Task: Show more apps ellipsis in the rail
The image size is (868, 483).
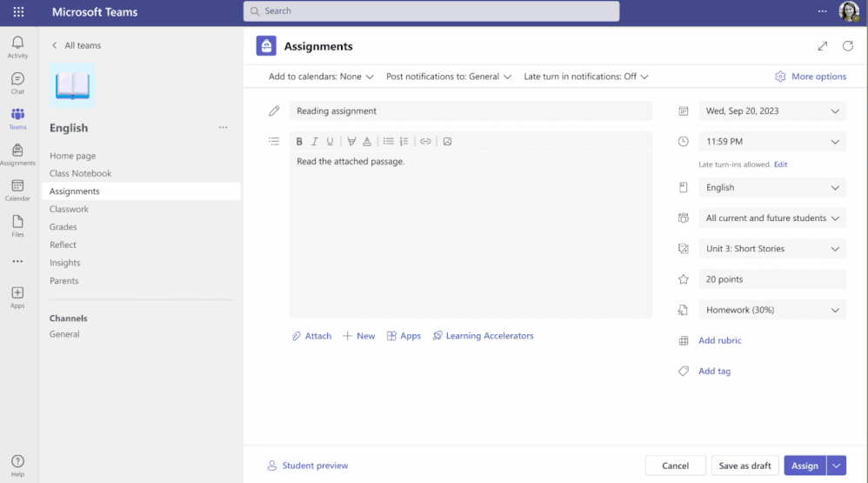Action: pyautogui.click(x=17, y=261)
